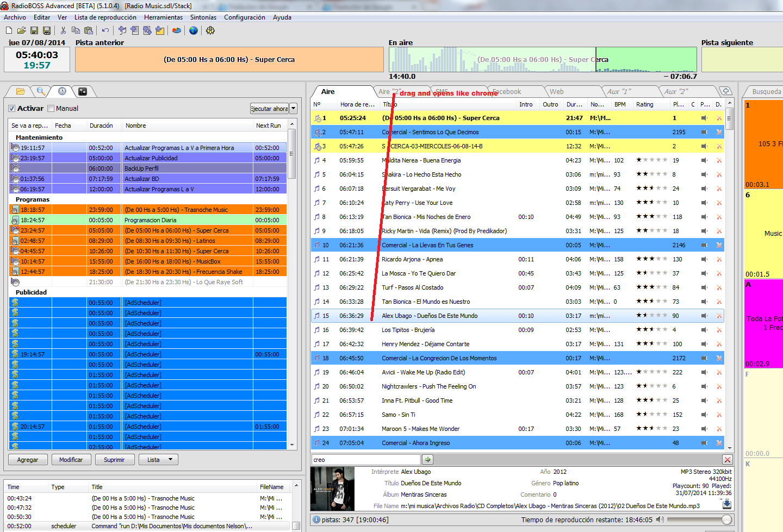Open the Configuración menu
Viewport: 783px width, 532px height.
245,17
